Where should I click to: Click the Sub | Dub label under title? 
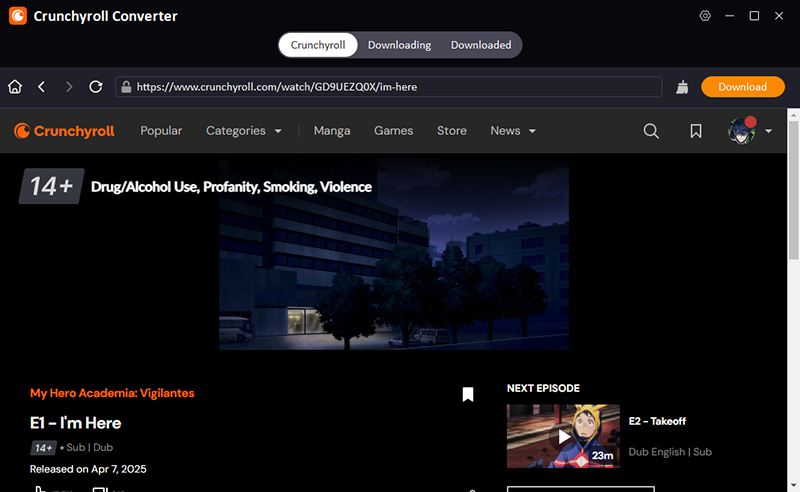tap(89, 448)
